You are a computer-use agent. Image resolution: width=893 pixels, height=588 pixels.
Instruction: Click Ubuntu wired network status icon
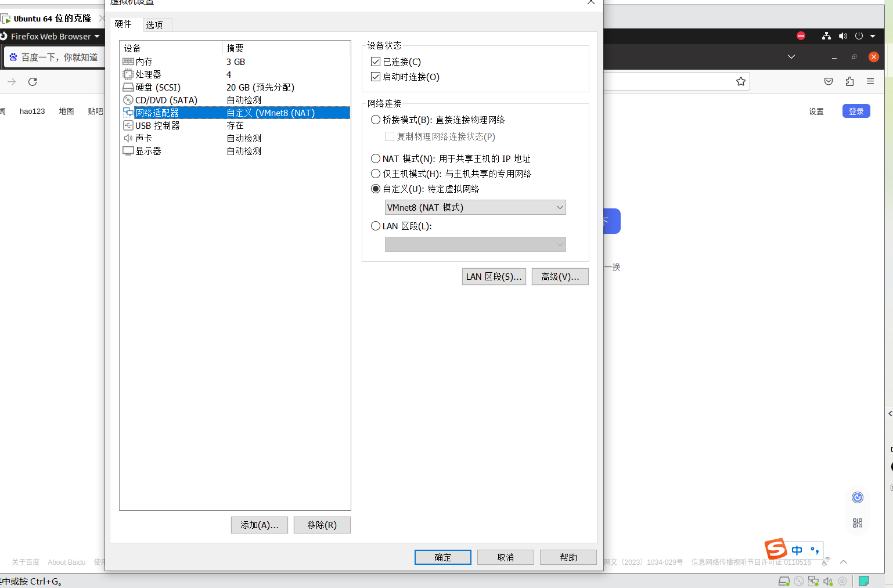pos(826,36)
